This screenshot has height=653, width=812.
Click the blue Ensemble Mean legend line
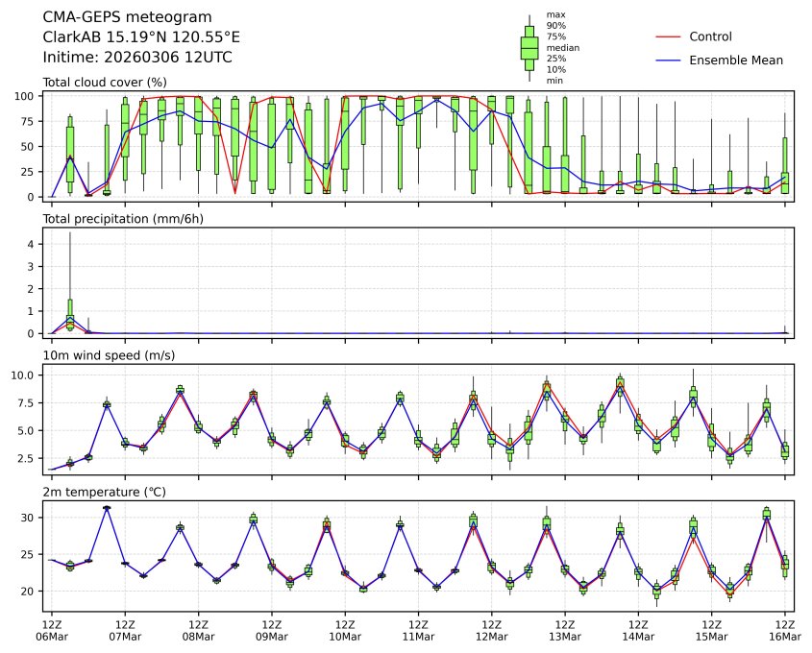point(668,60)
